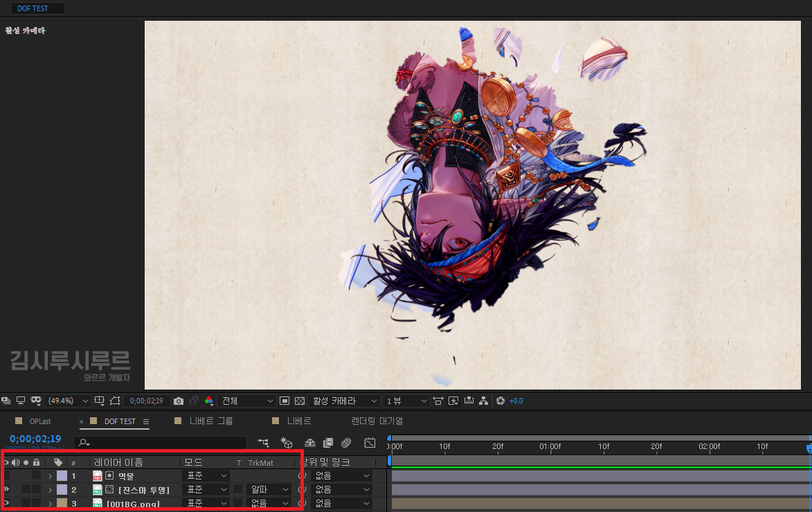Show layer 1 먹물 visibility
Screen dimensions: 812x512
6,476
